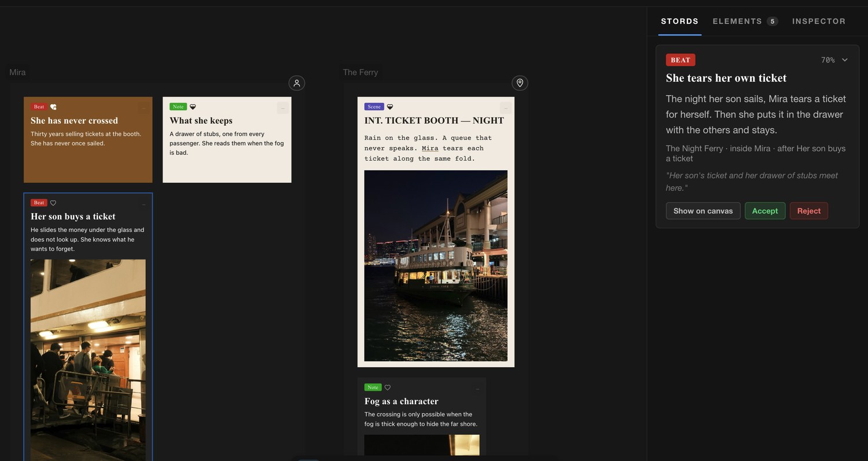The image size is (868, 461).
Task: Open the menu button on 'She has never crossed' card
Action: (x=144, y=108)
